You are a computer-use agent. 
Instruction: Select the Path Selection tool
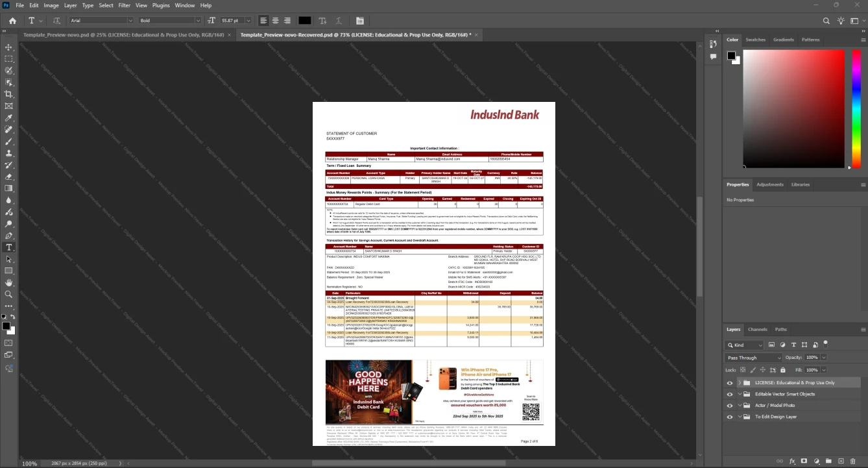(x=9, y=259)
